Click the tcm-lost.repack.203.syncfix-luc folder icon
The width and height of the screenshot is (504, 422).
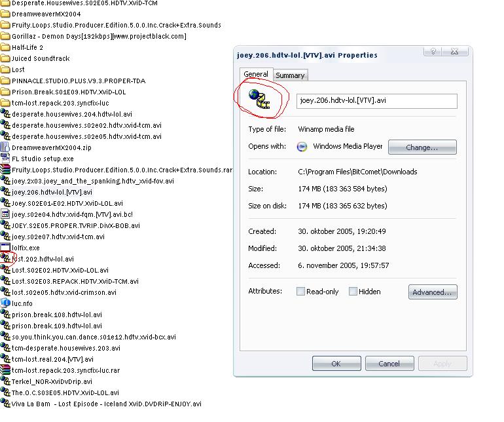(x=5, y=103)
